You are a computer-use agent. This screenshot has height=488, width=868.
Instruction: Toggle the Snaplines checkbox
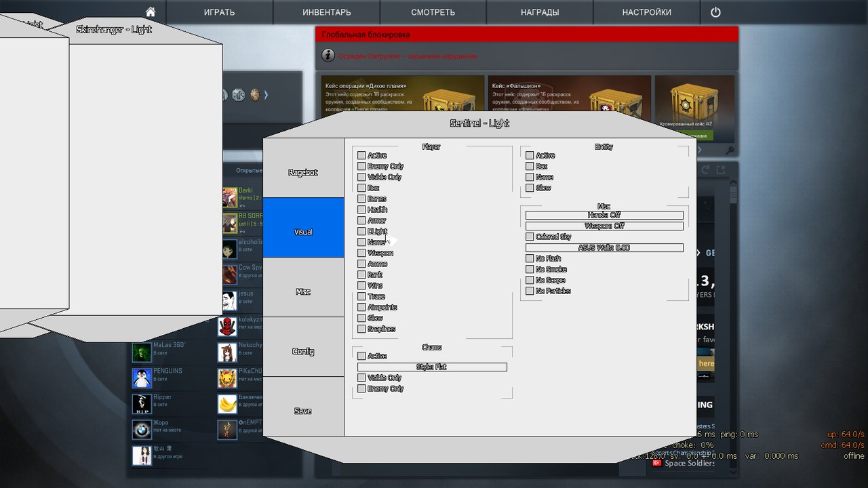tap(361, 329)
